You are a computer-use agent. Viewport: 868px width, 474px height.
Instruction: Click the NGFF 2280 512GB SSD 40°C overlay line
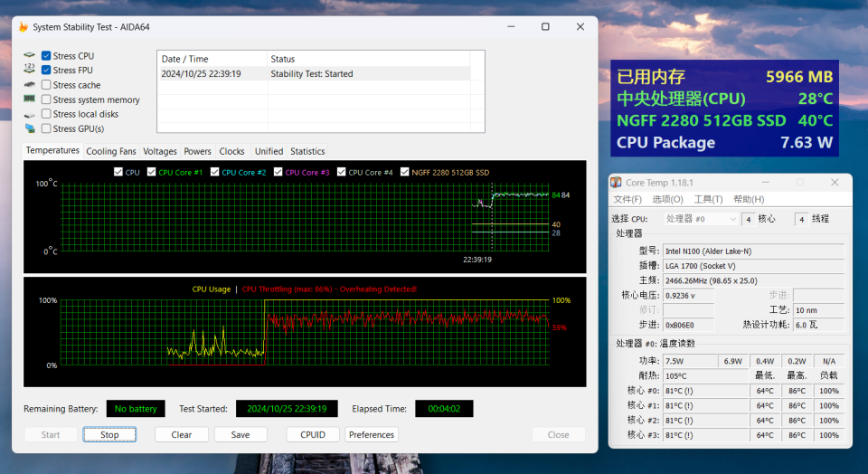point(724,120)
